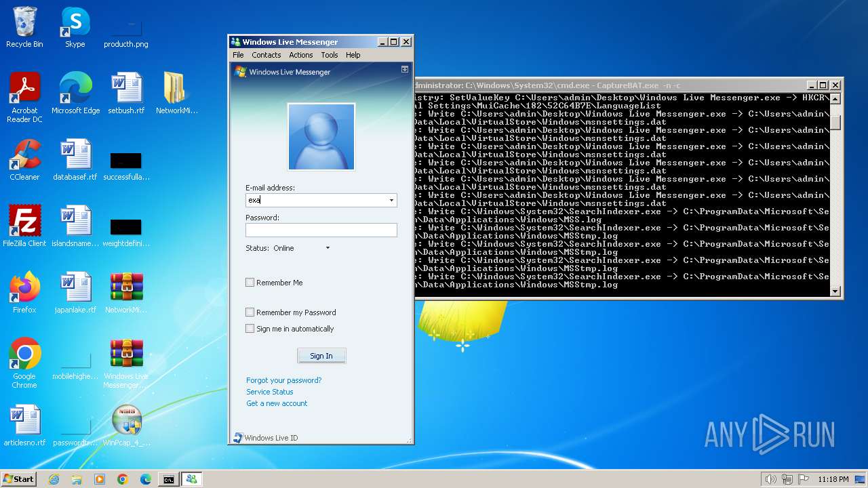This screenshot has height=488, width=868.
Task: Select the articlesno.rtf document icon
Action: [x=24, y=426]
